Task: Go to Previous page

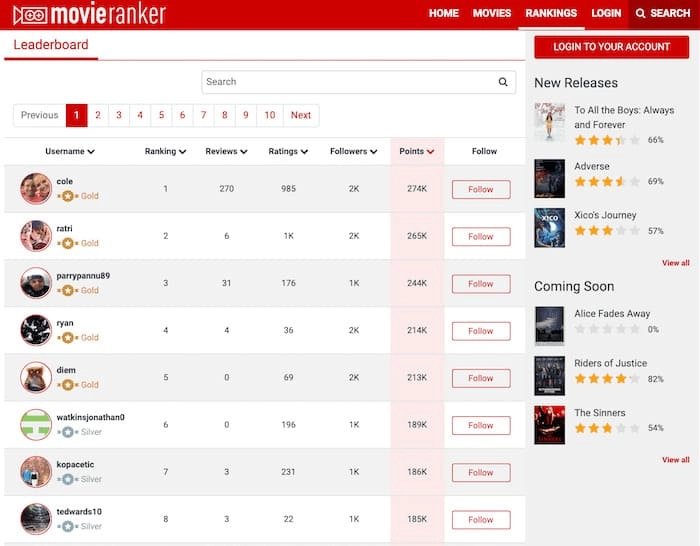Action: [40, 115]
